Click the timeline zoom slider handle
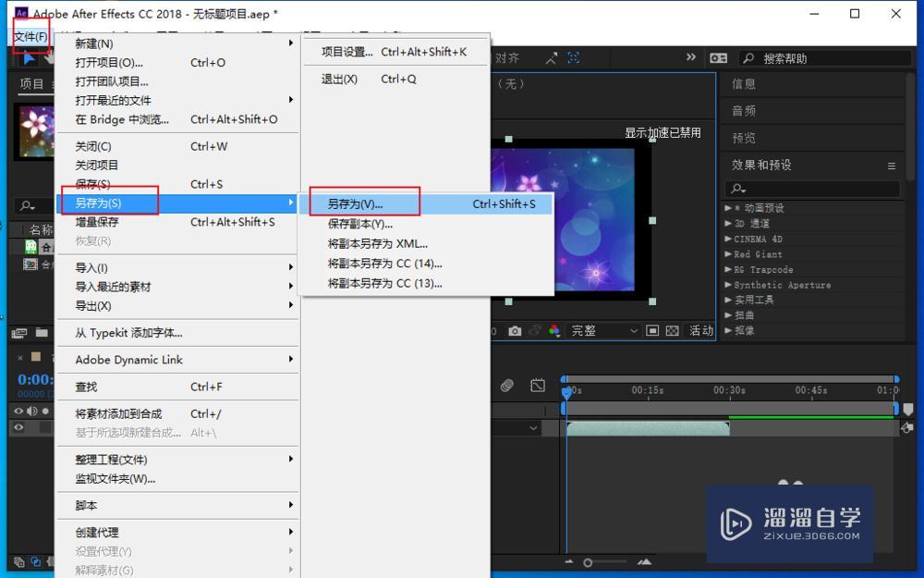 tap(588, 562)
